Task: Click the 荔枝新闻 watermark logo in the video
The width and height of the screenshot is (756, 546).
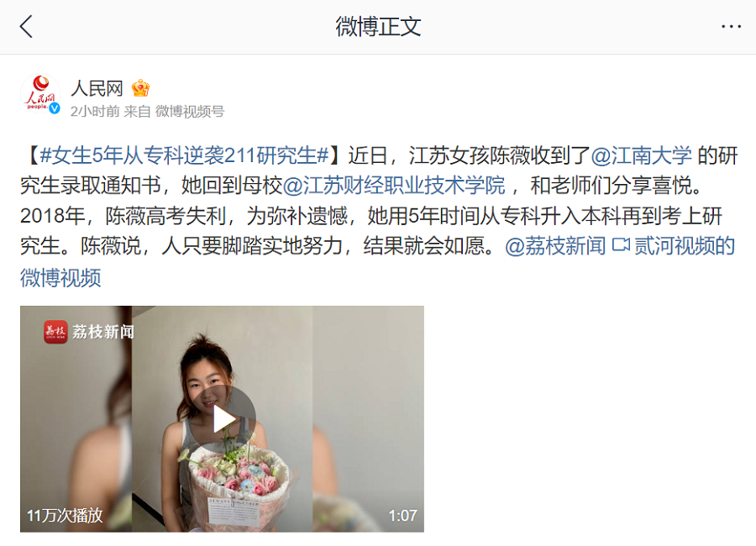Action: [89, 332]
